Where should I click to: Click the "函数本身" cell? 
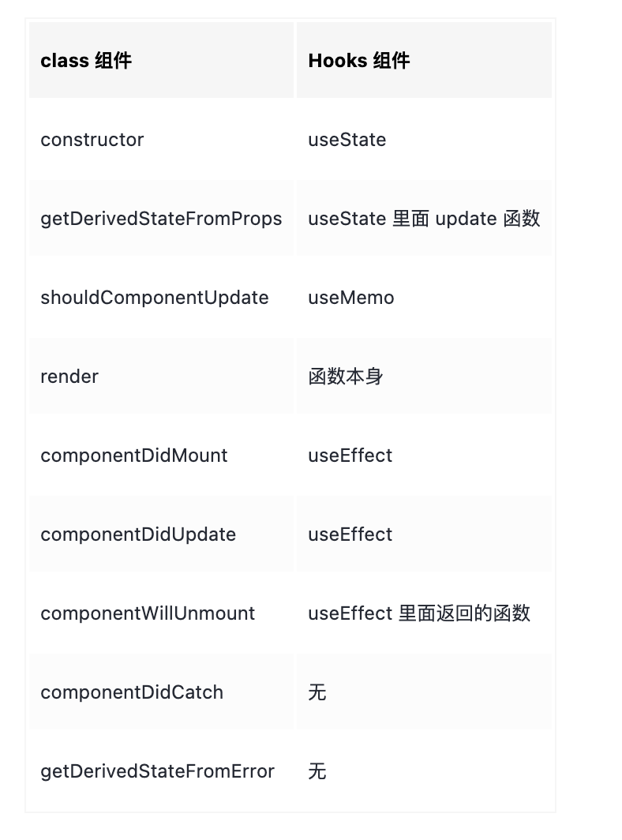[346, 377]
